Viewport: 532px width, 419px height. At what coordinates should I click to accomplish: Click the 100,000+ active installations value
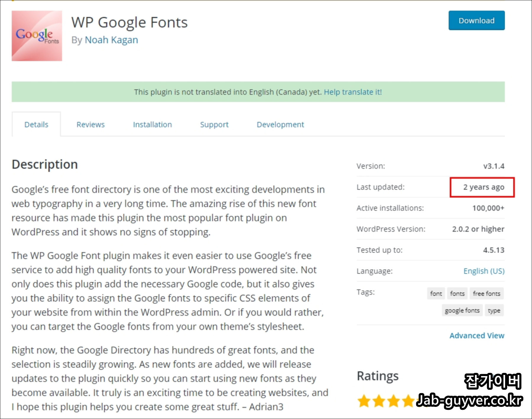click(488, 208)
